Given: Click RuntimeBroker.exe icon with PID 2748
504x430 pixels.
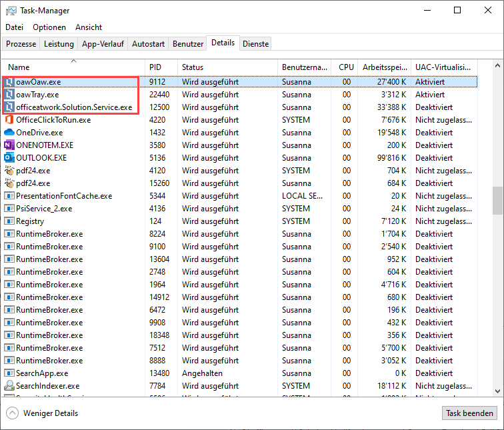Looking at the screenshot, I should pyautogui.click(x=9, y=272).
